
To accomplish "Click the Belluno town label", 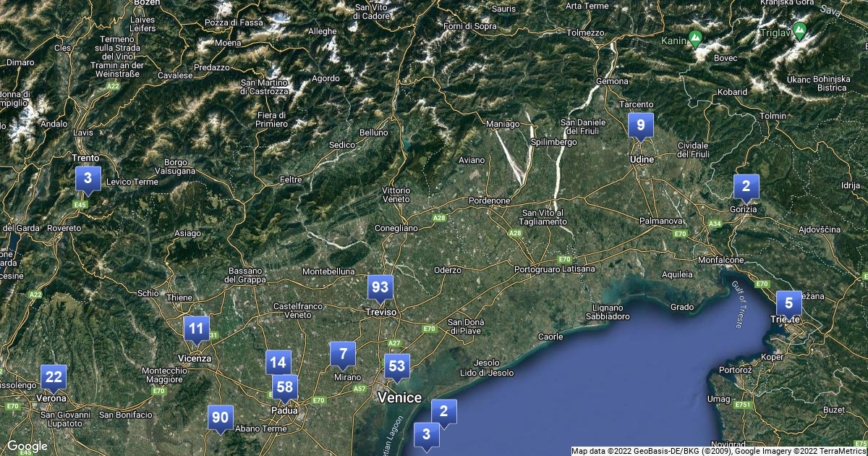I will (373, 132).
